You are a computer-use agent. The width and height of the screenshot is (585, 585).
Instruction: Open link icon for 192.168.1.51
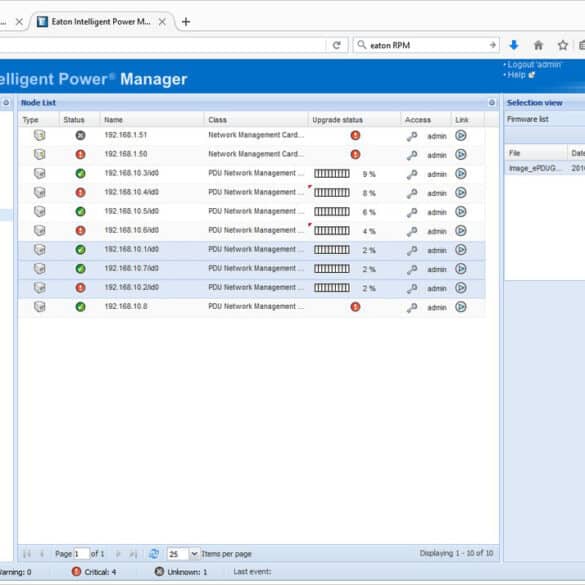461,135
